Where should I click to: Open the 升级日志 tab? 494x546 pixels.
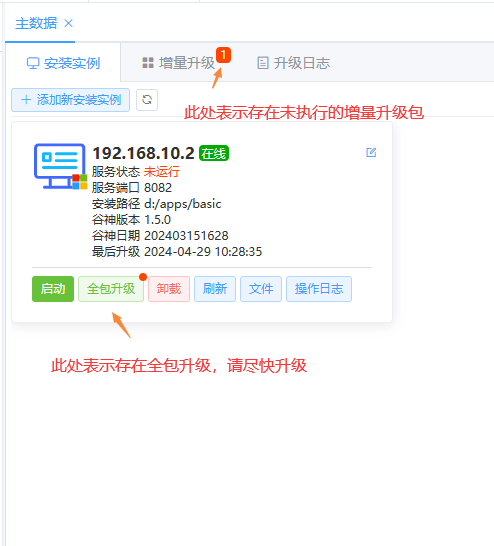coord(294,63)
